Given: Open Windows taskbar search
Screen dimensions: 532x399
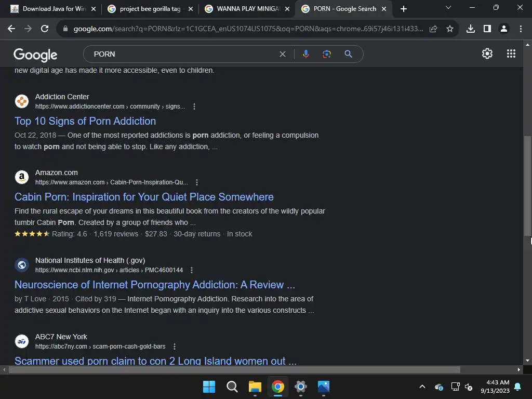Looking at the screenshot, I should (232, 387).
